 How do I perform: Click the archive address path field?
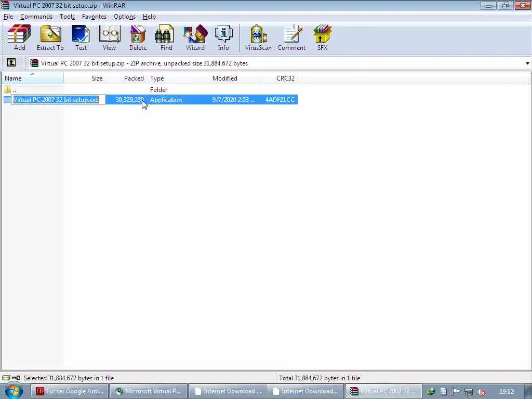276,63
